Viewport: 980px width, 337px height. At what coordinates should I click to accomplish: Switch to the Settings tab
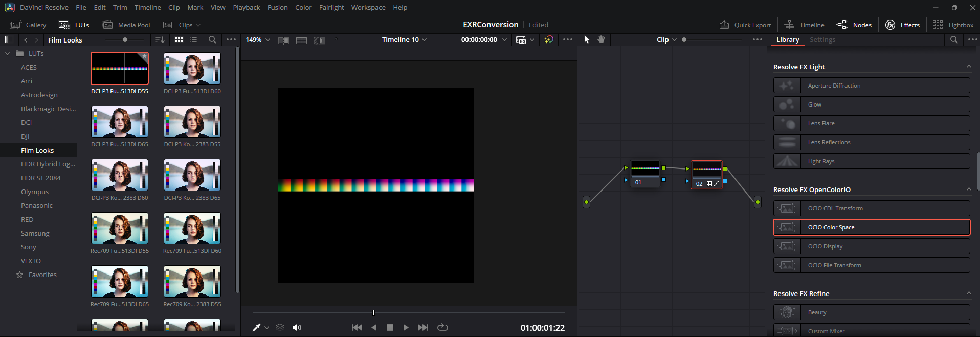[x=822, y=39]
